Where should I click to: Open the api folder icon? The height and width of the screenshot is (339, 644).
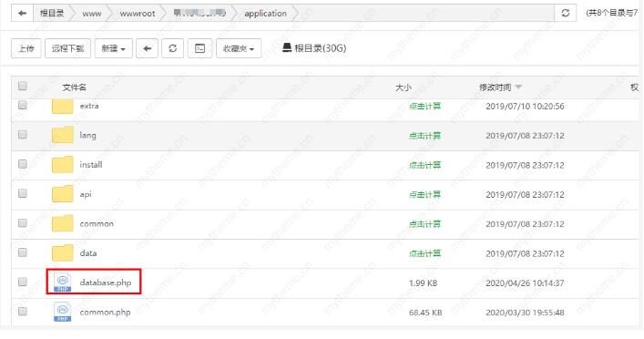63,194
